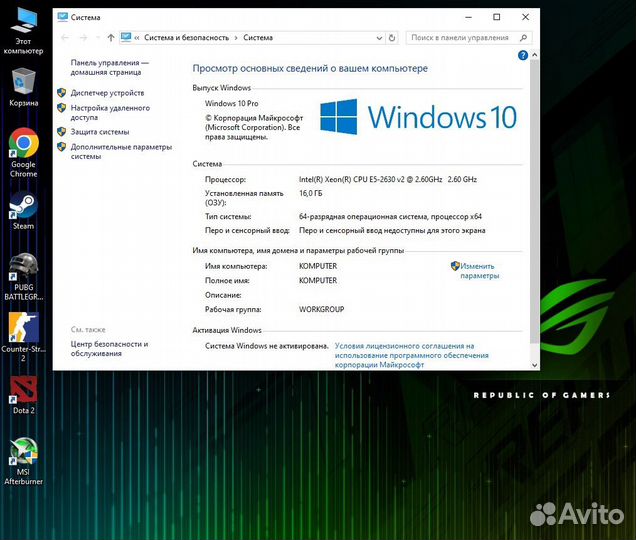
Task: Click the Windows 10 Pro edition text
Action: point(232,103)
